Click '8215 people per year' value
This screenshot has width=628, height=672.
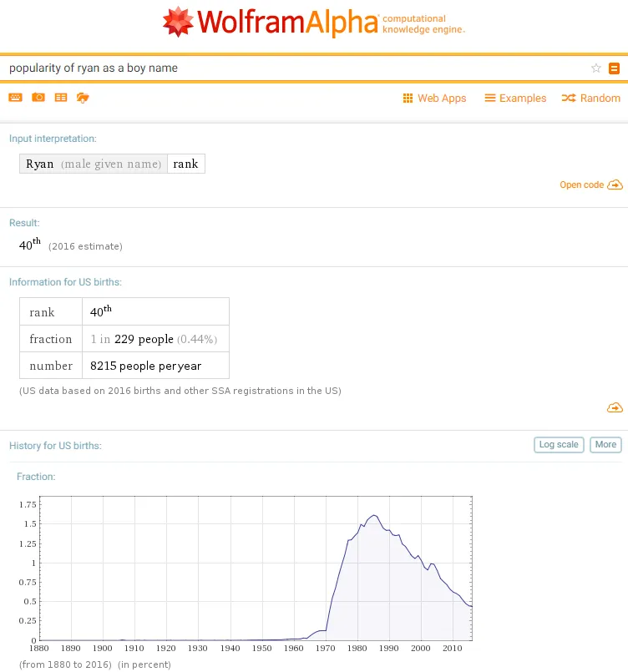pyautogui.click(x=145, y=366)
